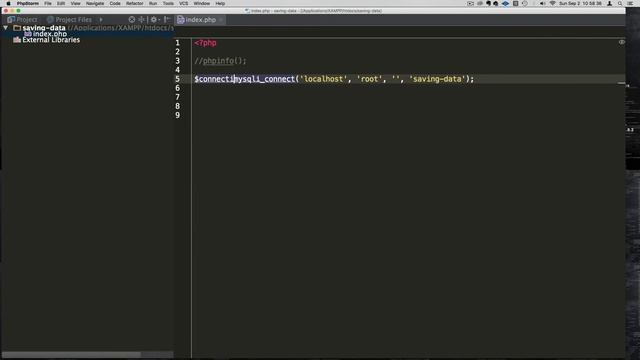The image size is (640, 360).
Task: Click the //phpinfo(); comment
Action: (x=220, y=61)
